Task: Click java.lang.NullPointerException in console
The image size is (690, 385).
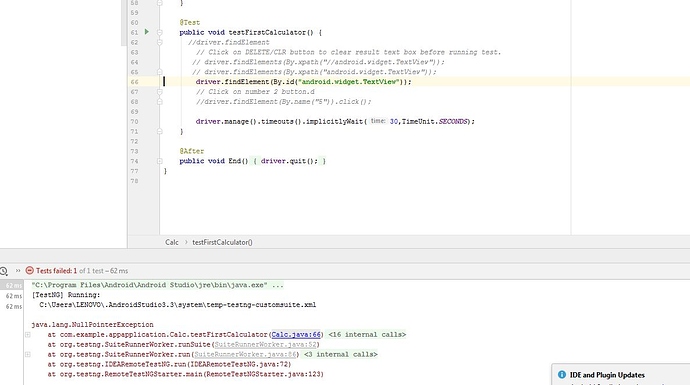Action: point(92,325)
